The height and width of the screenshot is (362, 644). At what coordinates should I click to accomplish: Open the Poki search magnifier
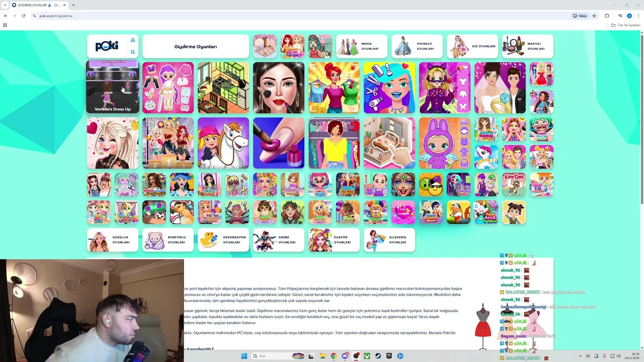[x=133, y=52]
